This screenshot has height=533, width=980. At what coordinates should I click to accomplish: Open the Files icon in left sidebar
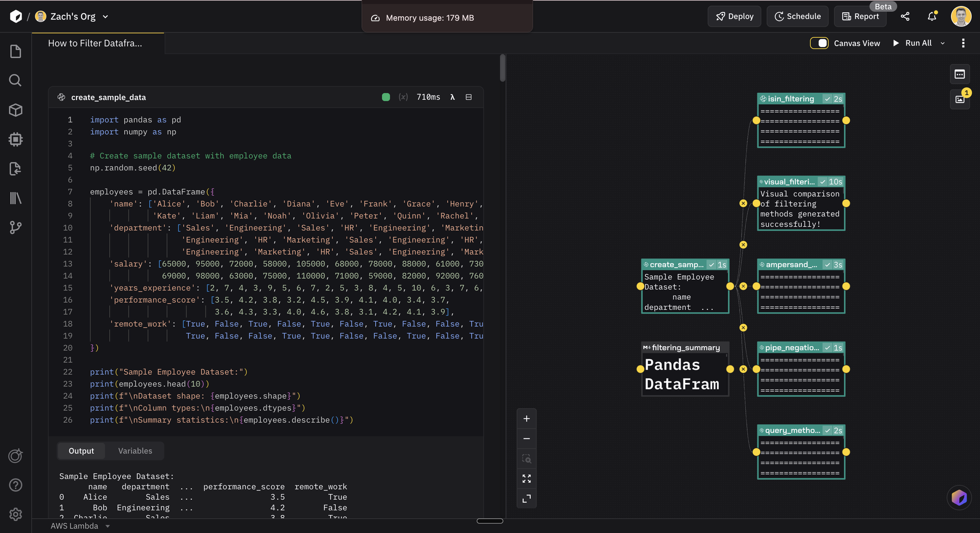[16, 52]
